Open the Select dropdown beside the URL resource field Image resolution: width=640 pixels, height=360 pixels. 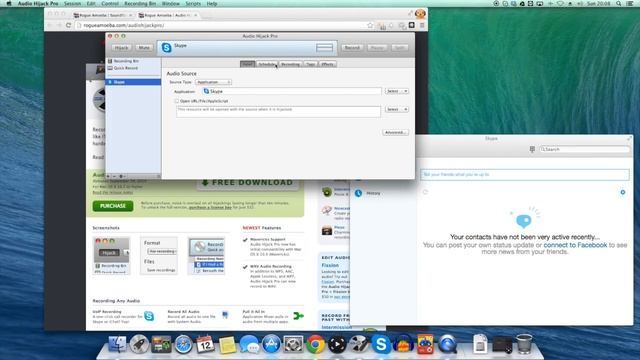pos(397,109)
